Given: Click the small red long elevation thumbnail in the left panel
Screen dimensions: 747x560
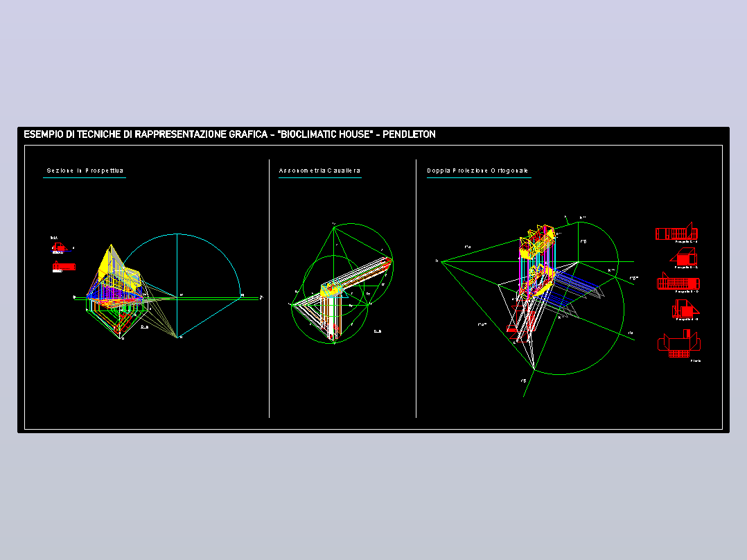Looking at the screenshot, I should [64, 266].
